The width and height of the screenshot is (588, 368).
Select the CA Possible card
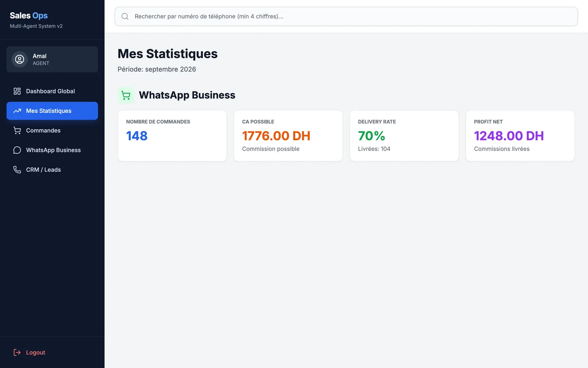288,136
